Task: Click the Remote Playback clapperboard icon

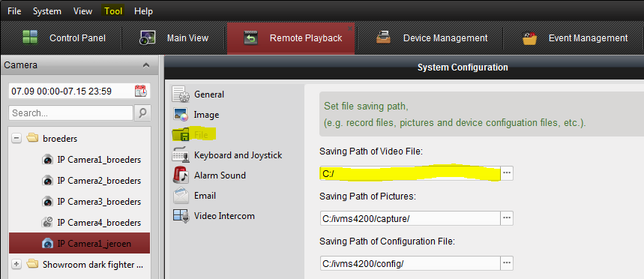Action: [250, 37]
